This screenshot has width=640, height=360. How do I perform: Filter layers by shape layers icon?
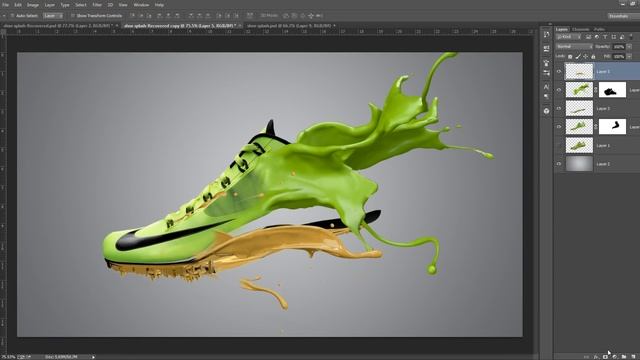[x=613, y=37]
